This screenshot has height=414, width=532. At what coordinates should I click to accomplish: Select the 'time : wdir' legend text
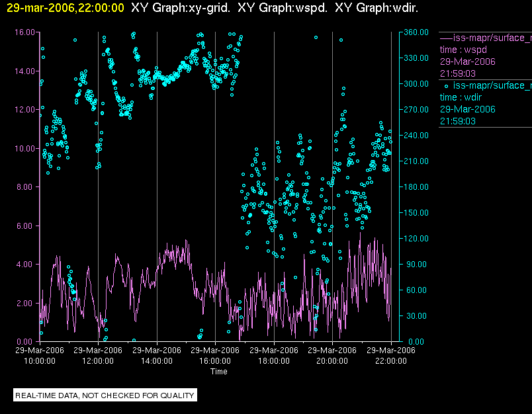click(461, 98)
